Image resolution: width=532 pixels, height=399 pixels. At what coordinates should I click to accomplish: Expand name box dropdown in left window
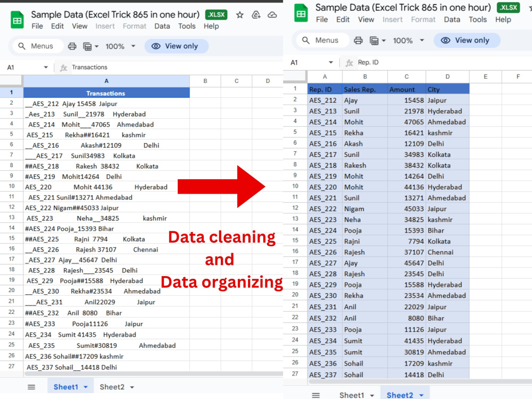click(x=46, y=67)
